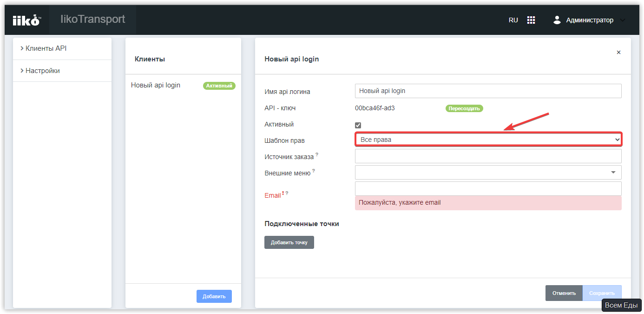Click the help icon next to Внешние меню
644x314 pixels.
tap(313, 170)
